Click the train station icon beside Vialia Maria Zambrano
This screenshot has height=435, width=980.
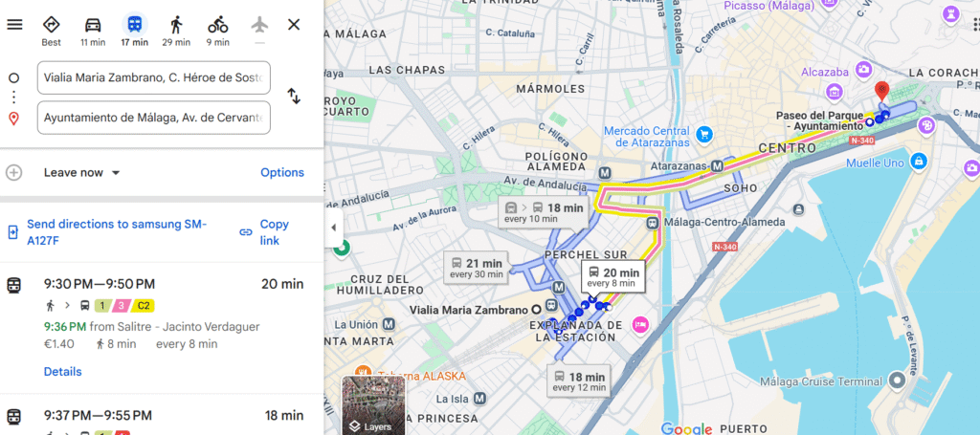[x=550, y=305]
